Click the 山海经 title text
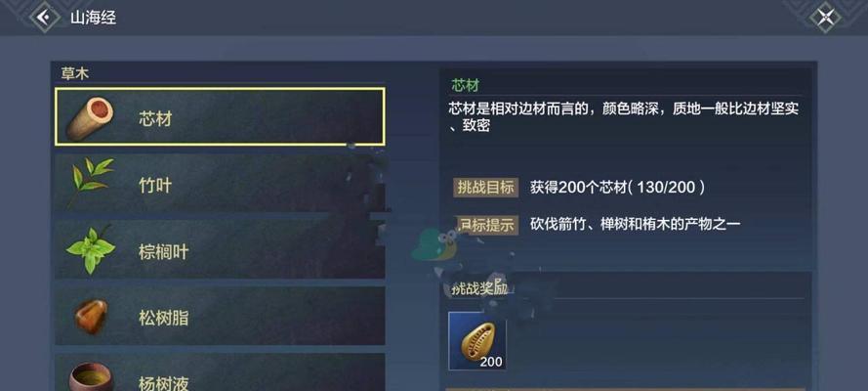This screenshot has height=391, width=868. [93, 18]
